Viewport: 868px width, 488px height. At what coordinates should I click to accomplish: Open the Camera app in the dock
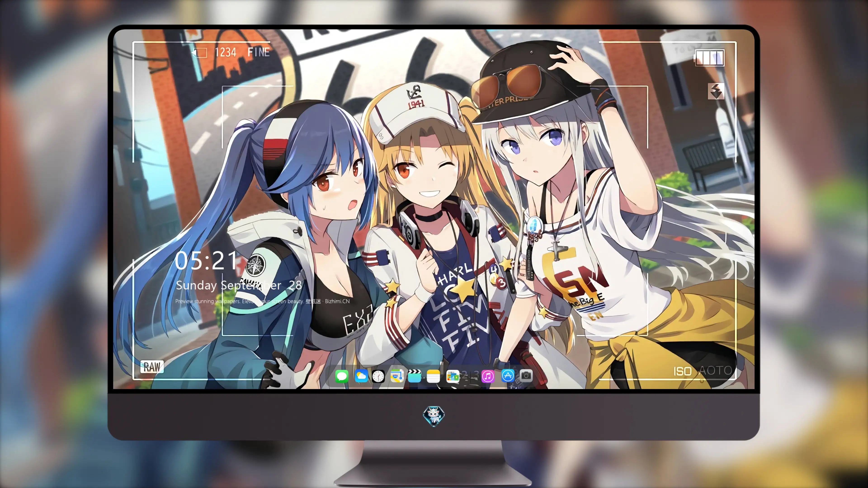[x=526, y=376]
